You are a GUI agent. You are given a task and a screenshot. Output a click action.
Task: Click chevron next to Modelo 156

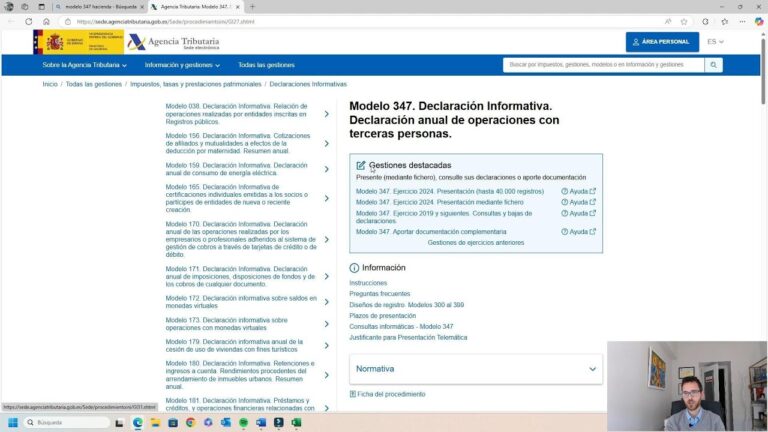pos(327,144)
